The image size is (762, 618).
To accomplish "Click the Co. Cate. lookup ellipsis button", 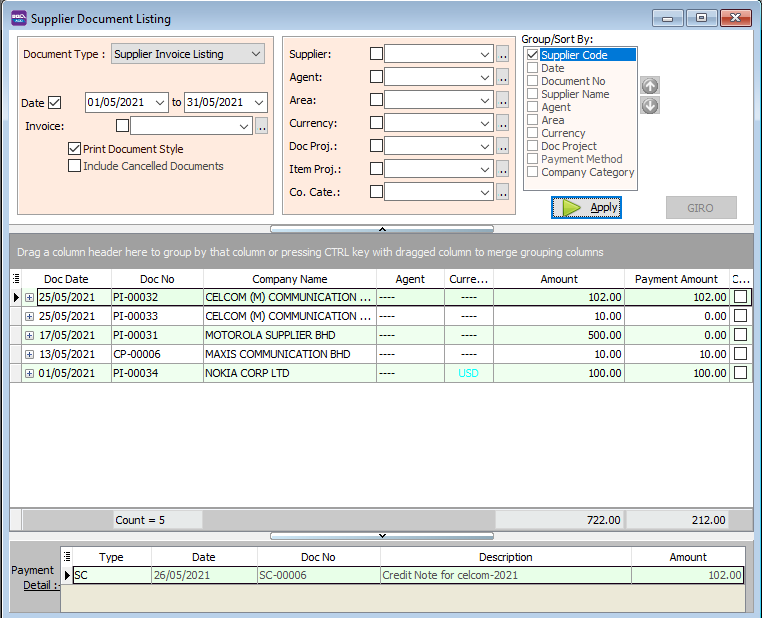I will pos(503,192).
